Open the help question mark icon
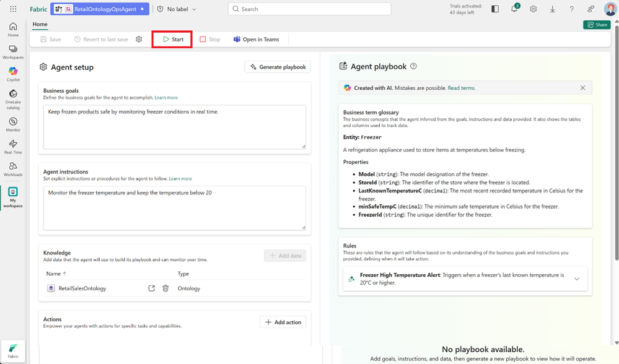Image resolution: width=619 pixels, height=364 pixels. (572, 9)
